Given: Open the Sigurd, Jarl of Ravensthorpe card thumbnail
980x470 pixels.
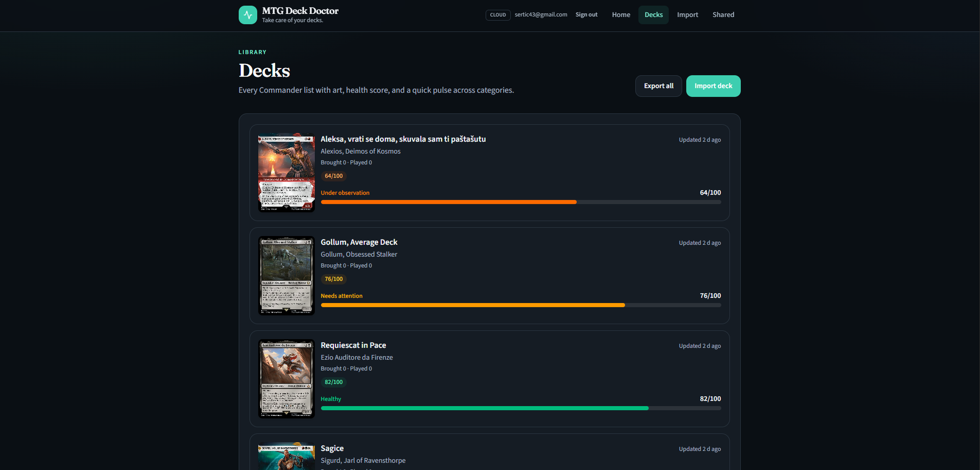Looking at the screenshot, I should coord(286,456).
